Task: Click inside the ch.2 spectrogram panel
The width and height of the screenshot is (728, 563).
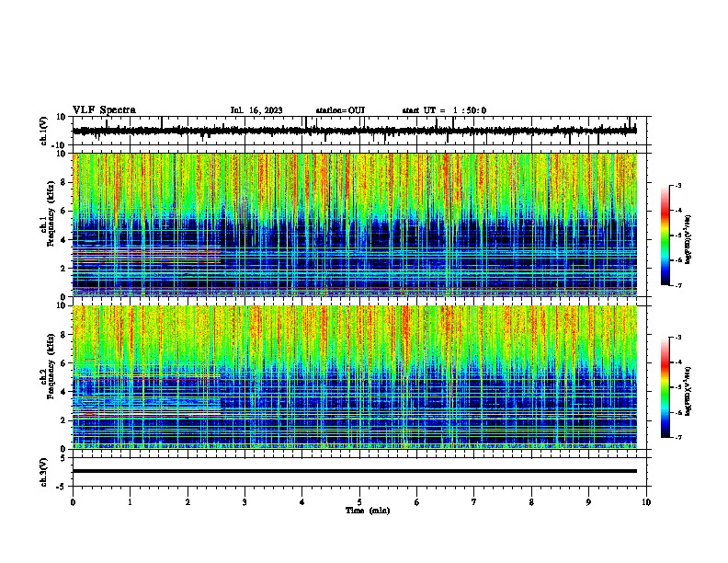Action: click(x=355, y=377)
